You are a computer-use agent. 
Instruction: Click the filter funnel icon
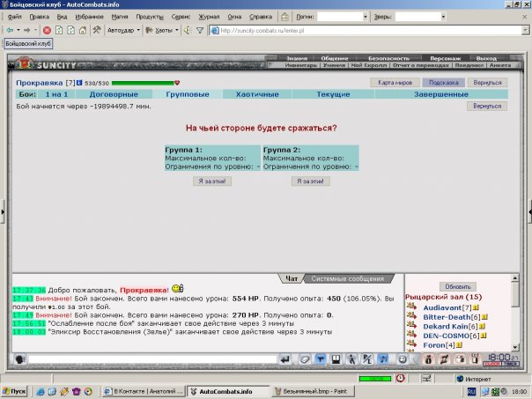click(x=200, y=31)
